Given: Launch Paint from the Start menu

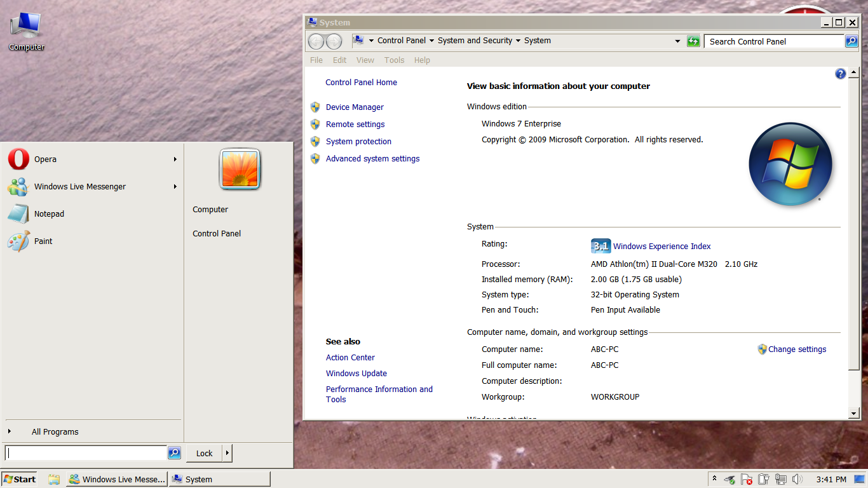Looking at the screenshot, I should tap(93, 241).
